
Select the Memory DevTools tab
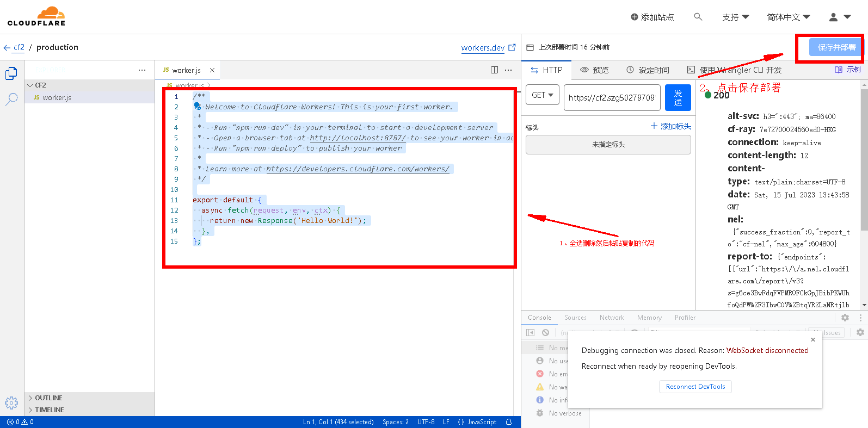pos(649,318)
